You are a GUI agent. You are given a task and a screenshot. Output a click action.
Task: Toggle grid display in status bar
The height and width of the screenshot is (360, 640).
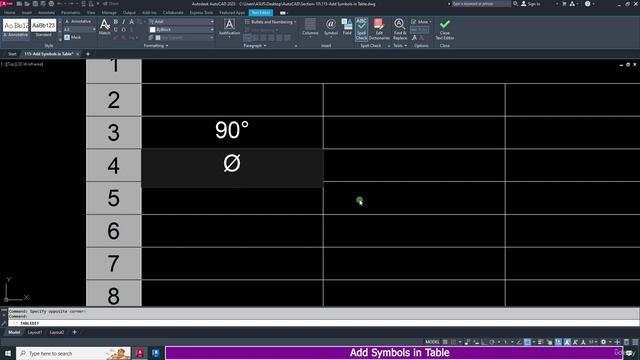tap(445, 342)
